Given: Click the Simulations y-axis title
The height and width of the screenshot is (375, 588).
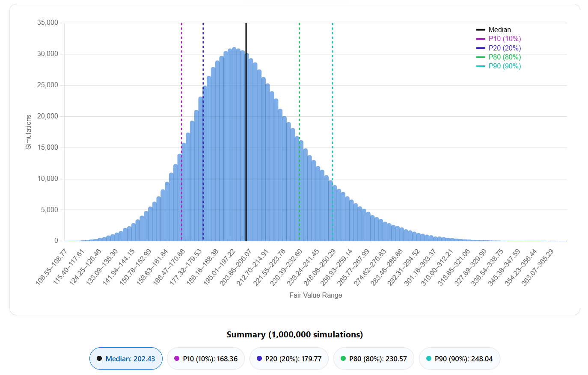Looking at the screenshot, I should [29, 132].
